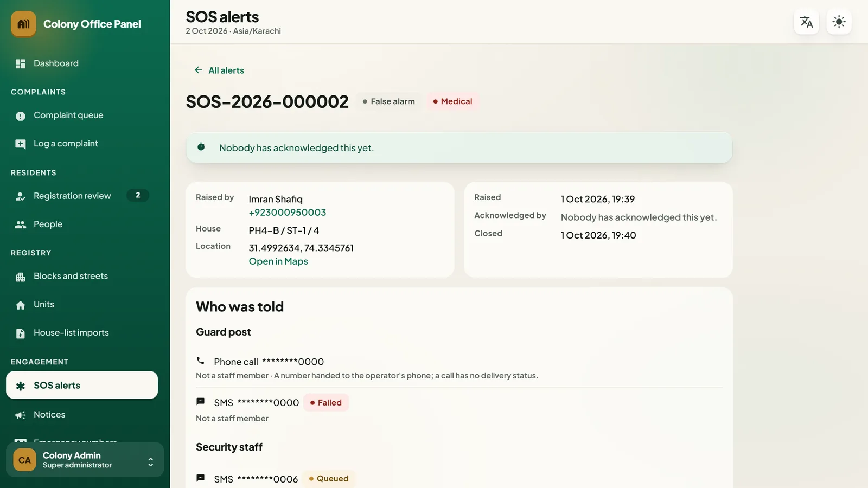Screen dimensions: 868x488
Task: Select SOS alerts in sidebar
Action: [82, 385]
